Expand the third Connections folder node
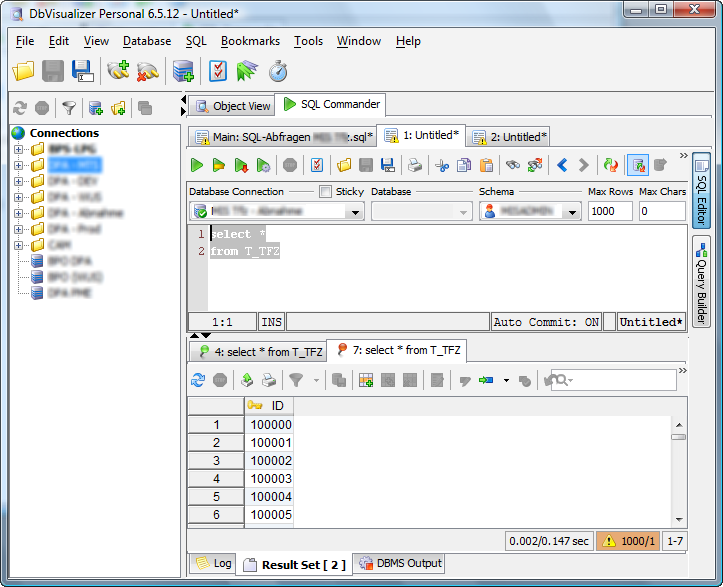The image size is (723, 587). tap(18, 181)
